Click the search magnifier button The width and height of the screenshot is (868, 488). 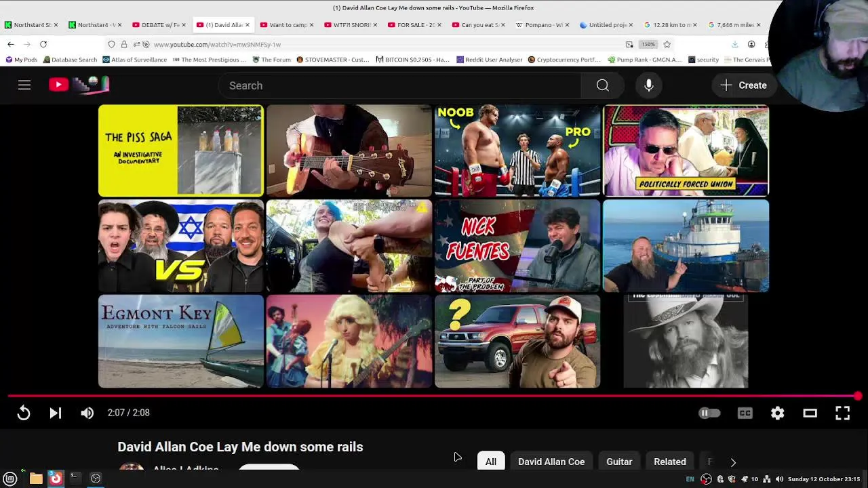pos(602,85)
